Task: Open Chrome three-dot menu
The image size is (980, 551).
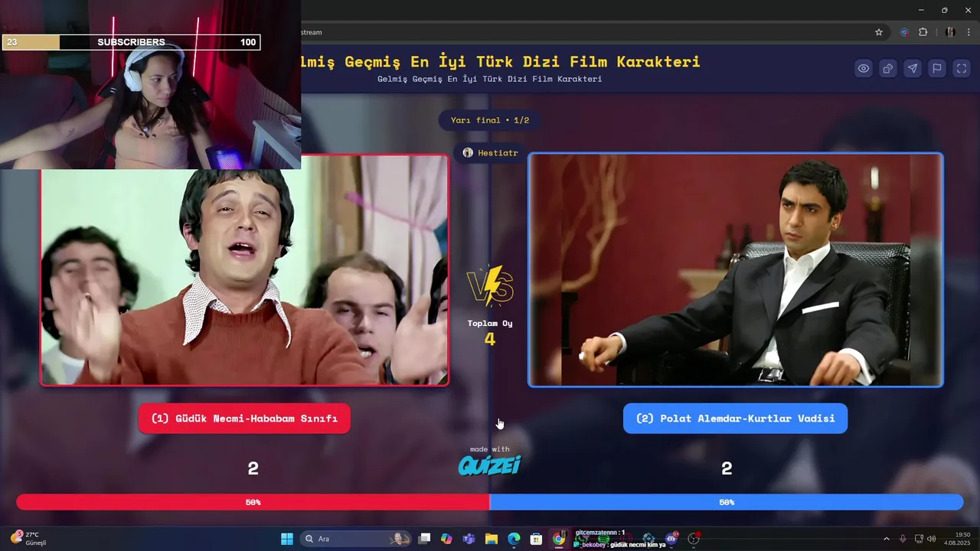Action: [x=969, y=32]
